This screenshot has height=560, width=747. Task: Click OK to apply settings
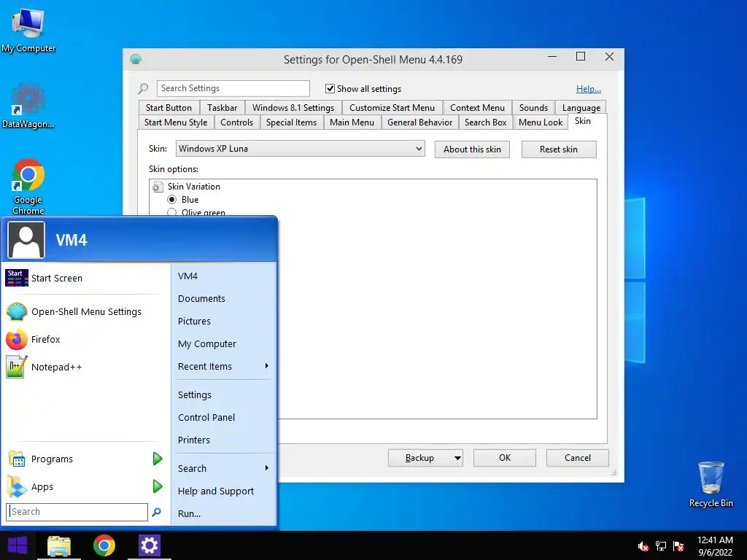505,458
